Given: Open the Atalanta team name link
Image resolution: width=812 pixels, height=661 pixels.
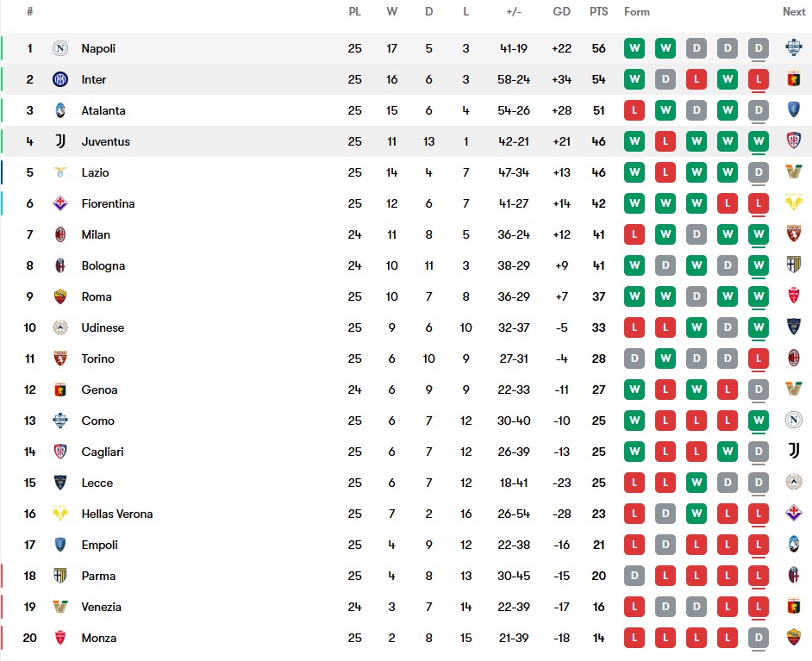Looking at the screenshot, I should coord(103,110).
